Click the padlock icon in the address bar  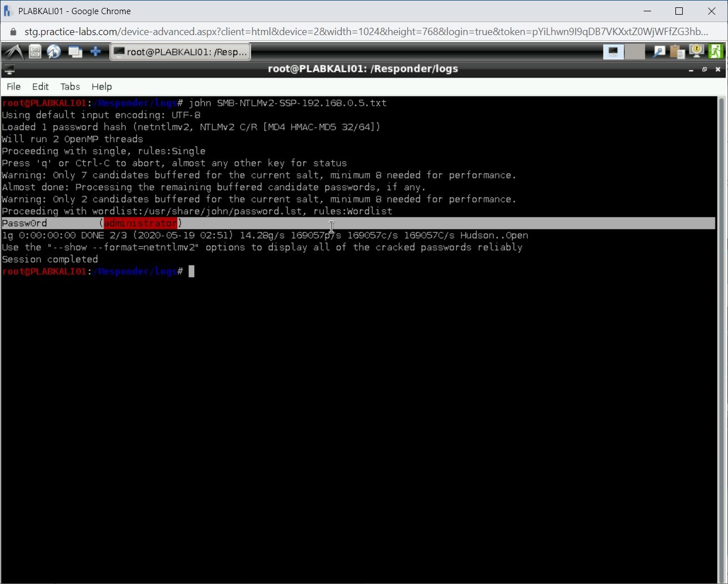coord(12,32)
